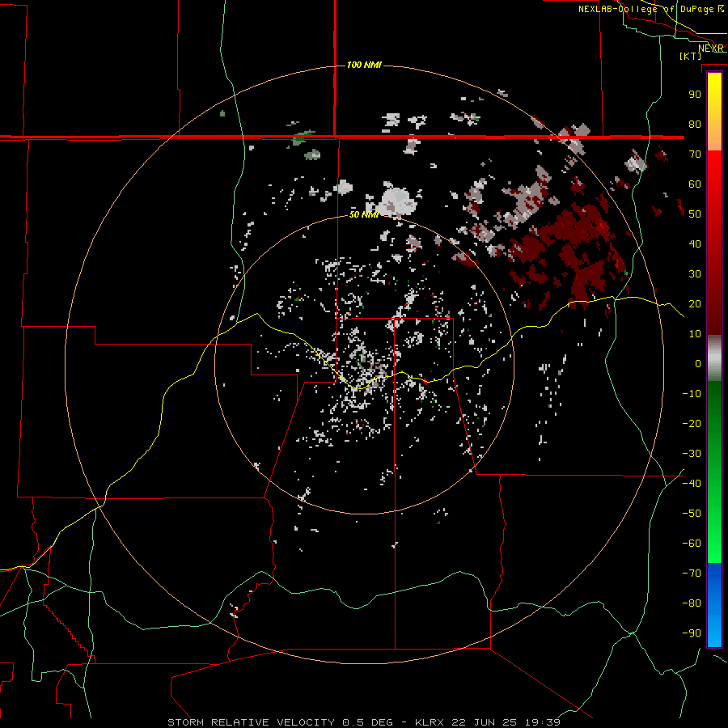Click the 40 knot scale label
This screenshot has height=728, width=728.
tap(695, 243)
